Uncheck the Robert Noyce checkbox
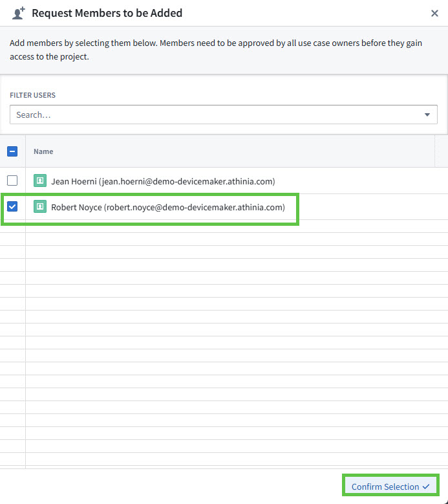Image resolution: width=448 pixels, height=504 pixels. [12, 207]
